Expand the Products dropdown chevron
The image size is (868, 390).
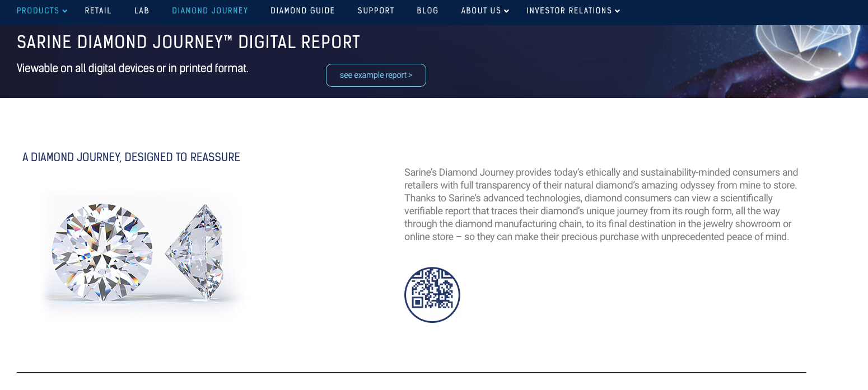65,11
